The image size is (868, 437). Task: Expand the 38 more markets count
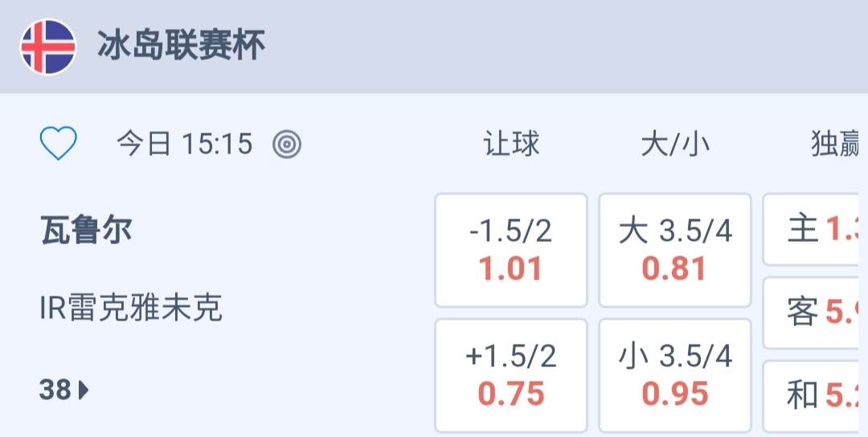[x=56, y=390]
